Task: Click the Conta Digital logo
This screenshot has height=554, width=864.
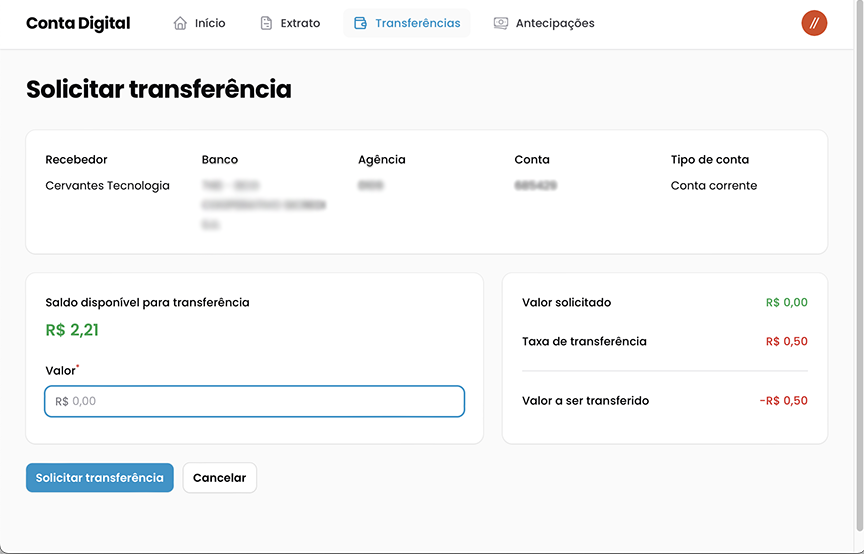Action: tap(78, 23)
